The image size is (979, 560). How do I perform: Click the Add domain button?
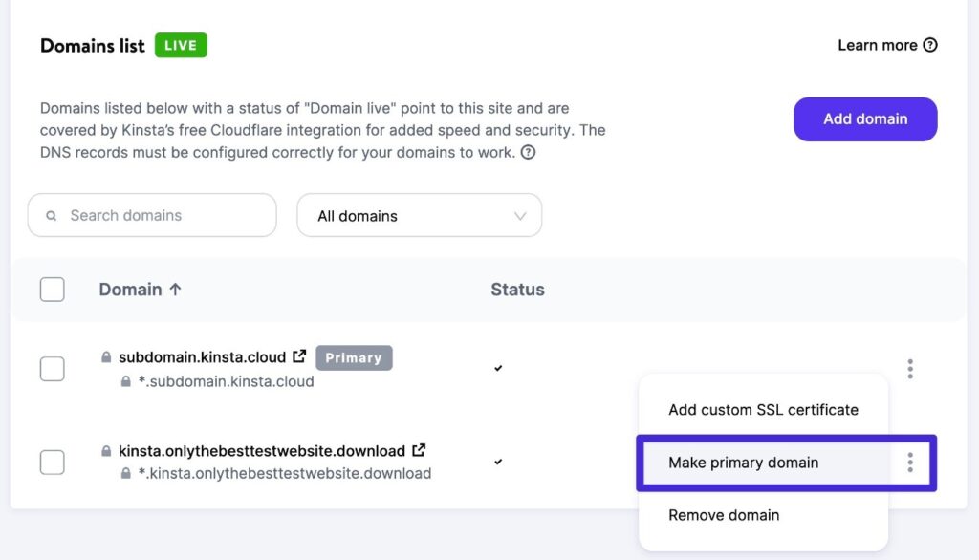pos(864,118)
